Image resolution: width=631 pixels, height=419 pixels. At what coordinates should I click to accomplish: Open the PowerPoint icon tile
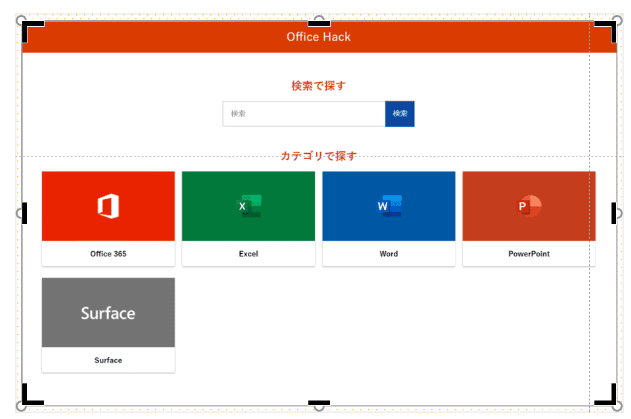(528, 206)
